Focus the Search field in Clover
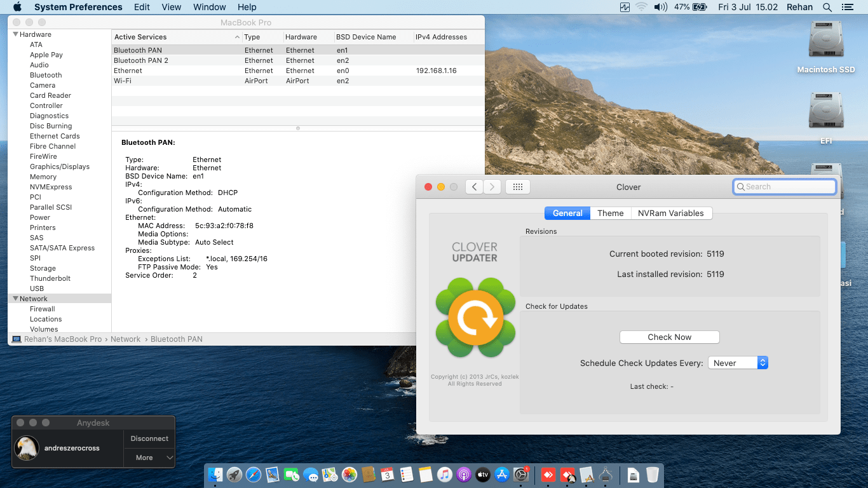Image resolution: width=868 pixels, height=488 pixels. coord(784,187)
